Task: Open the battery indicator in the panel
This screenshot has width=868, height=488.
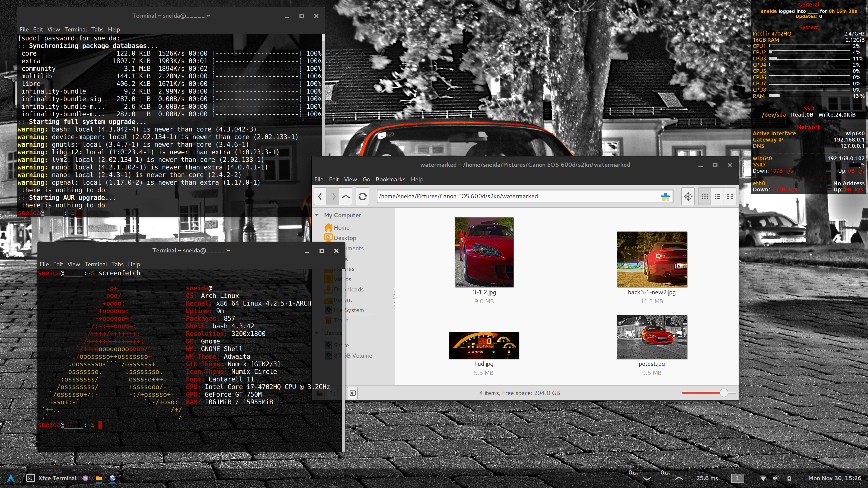Action: tap(789, 478)
